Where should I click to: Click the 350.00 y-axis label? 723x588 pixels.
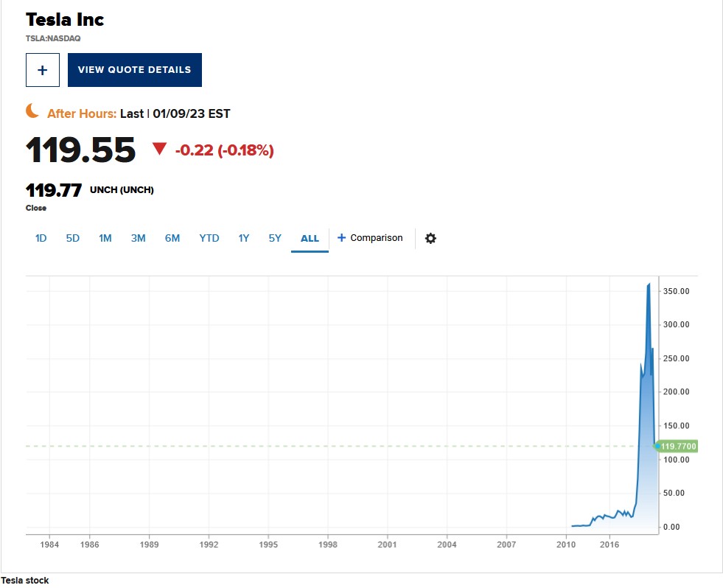pos(677,292)
